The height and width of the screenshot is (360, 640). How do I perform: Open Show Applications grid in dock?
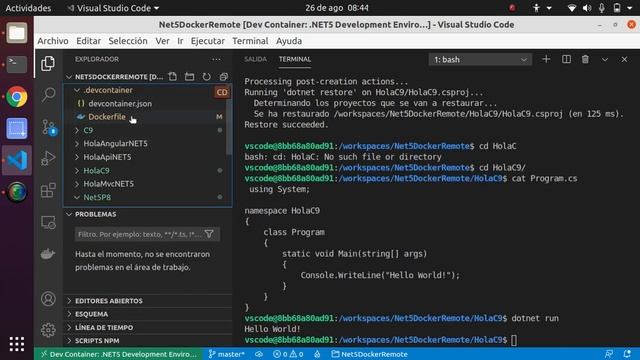click(x=17, y=344)
